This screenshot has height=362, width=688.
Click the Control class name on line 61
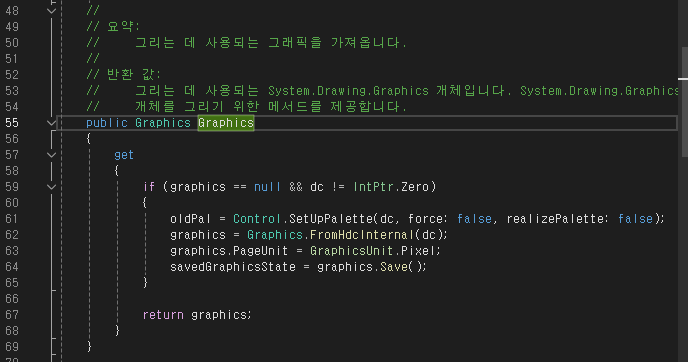[257, 219]
